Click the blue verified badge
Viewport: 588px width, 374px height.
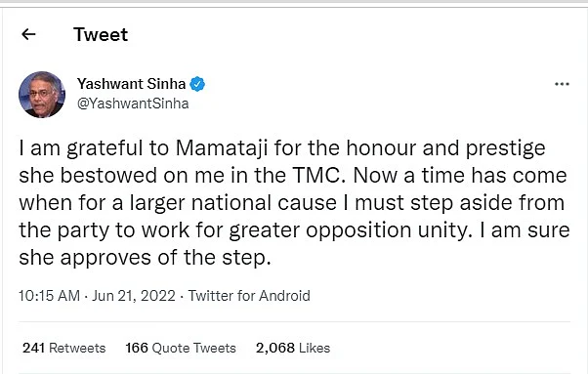(x=197, y=84)
